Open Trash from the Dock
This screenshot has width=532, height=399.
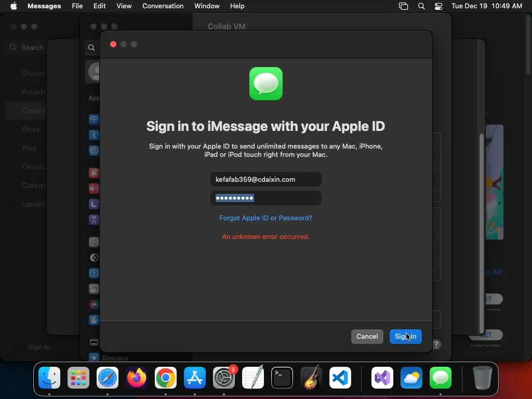[483, 377]
